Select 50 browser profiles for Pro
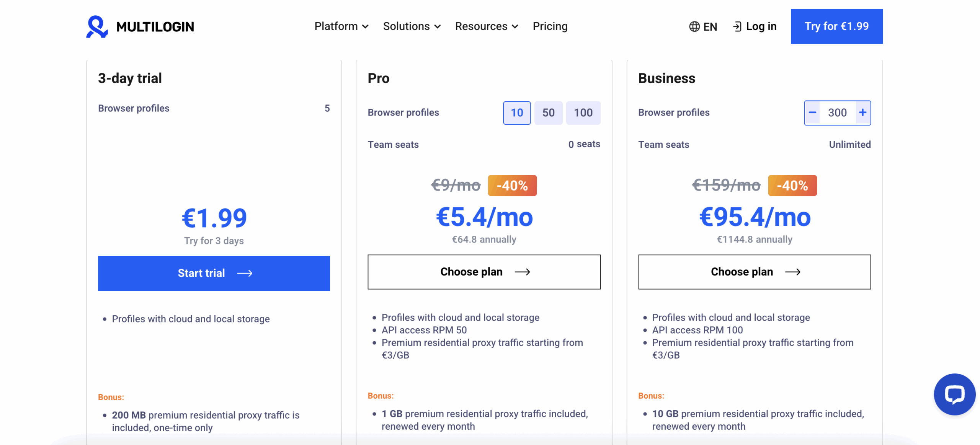The height and width of the screenshot is (445, 980). (549, 112)
